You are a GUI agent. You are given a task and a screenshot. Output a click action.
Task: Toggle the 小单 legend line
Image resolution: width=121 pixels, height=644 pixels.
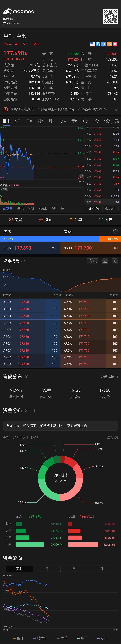pos(103,638)
